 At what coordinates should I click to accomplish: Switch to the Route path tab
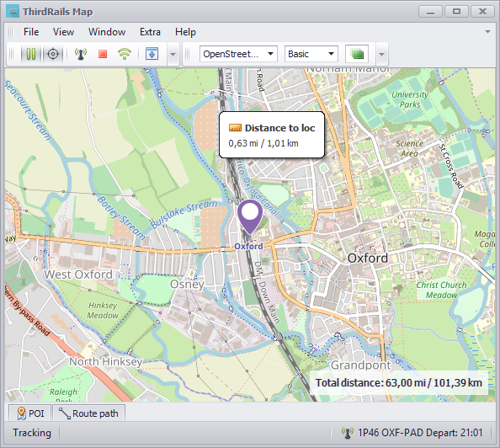click(88, 413)
